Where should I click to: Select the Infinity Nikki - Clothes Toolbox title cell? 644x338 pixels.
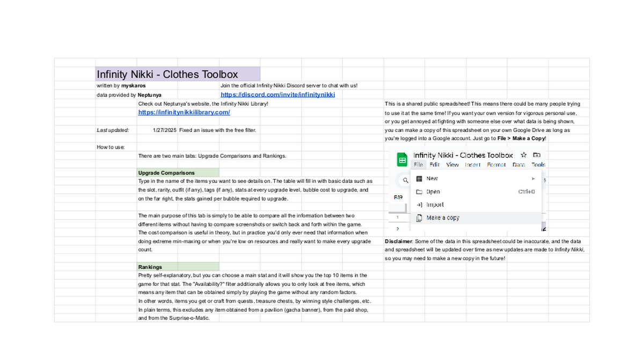coord(178,74)
